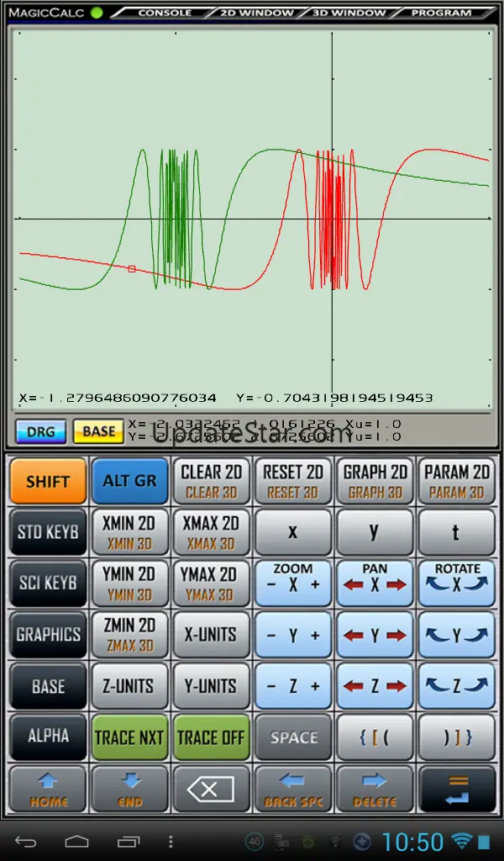Insert a closing bracket ) ] }
Viewport: 504px width, 861px height.
[456, 737]
